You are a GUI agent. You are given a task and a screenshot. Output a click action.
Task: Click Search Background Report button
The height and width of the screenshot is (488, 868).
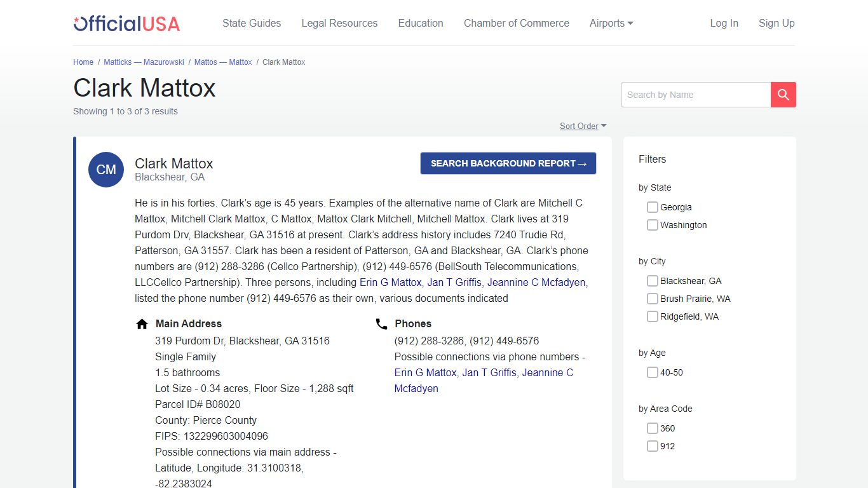[x=508, y=163]
